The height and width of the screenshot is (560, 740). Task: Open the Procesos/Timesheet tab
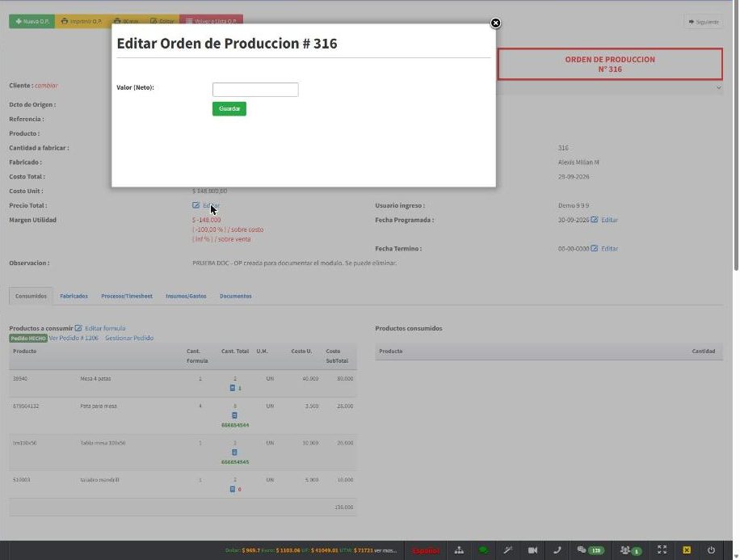tap(127, 296)
